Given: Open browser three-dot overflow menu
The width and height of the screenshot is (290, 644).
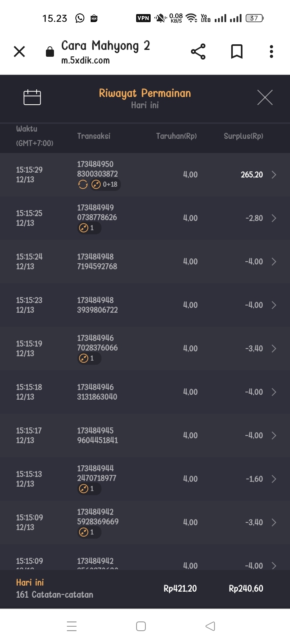Looking at the screenshot, I should pos(271,52).
